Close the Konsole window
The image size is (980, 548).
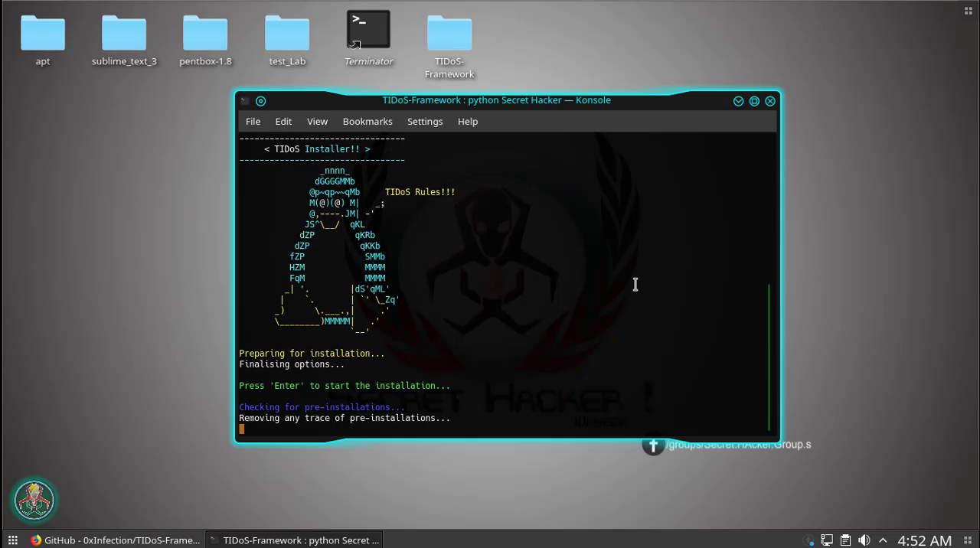pos(770,101)
